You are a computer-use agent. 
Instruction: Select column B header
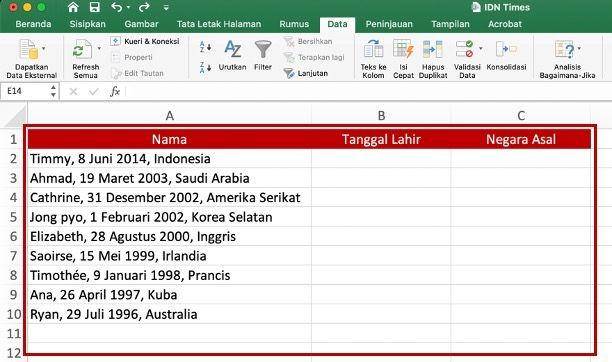[x=381, y=116]
